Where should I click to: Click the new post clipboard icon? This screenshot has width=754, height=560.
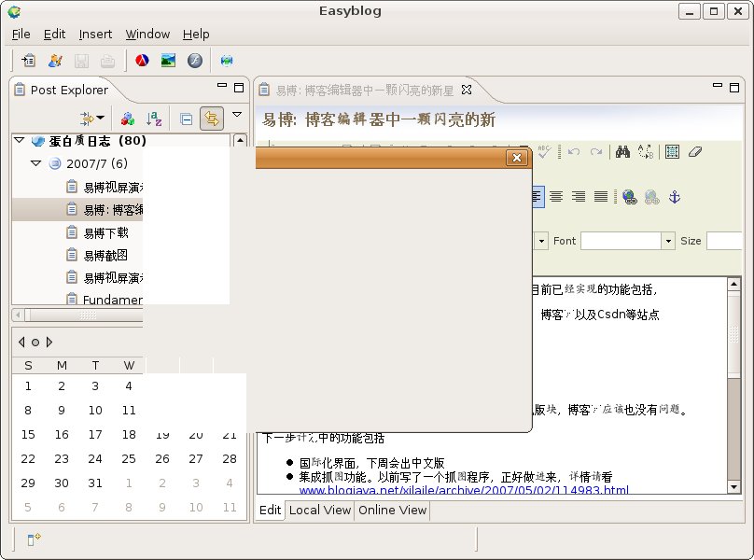[28, 61]
